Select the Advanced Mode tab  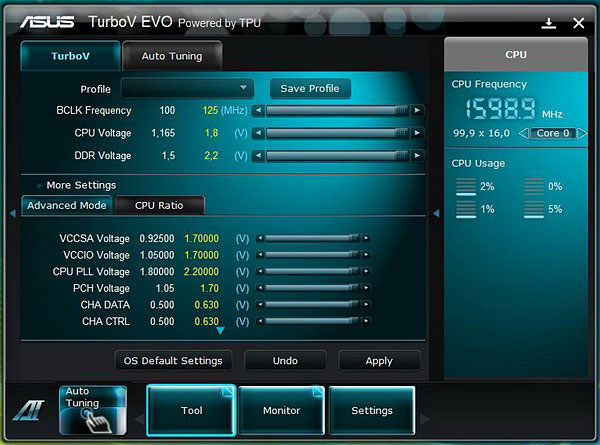point(67,205)
